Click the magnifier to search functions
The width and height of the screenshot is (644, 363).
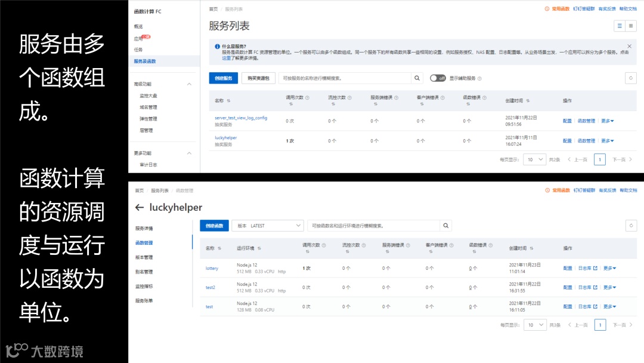click(x=445, y=226)
